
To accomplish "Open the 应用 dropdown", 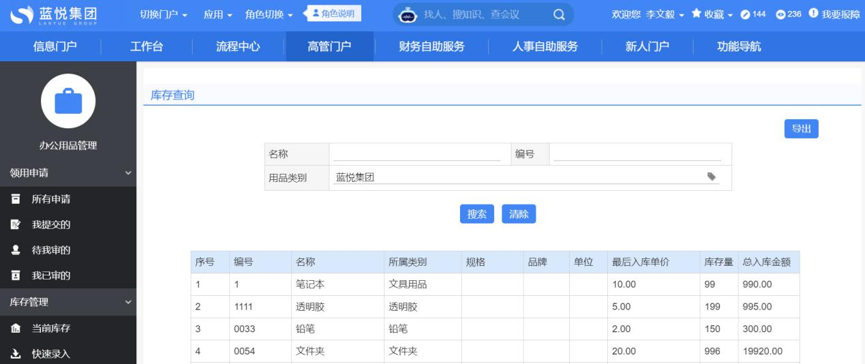I will [217, 15].
